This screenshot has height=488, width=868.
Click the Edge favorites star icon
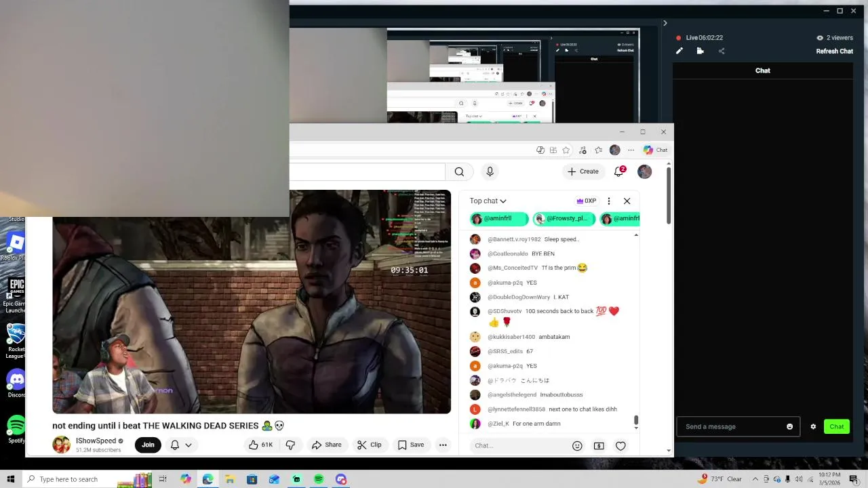566,150
